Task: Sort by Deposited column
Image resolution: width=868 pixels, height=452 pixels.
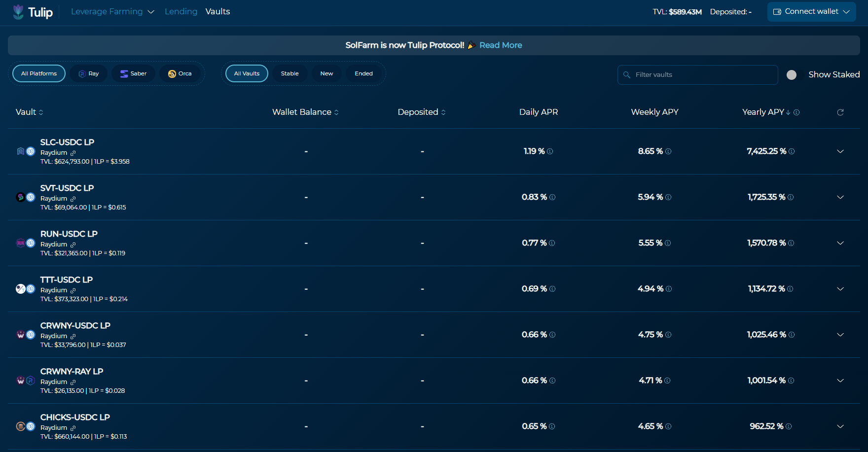Action: [422, 112]
